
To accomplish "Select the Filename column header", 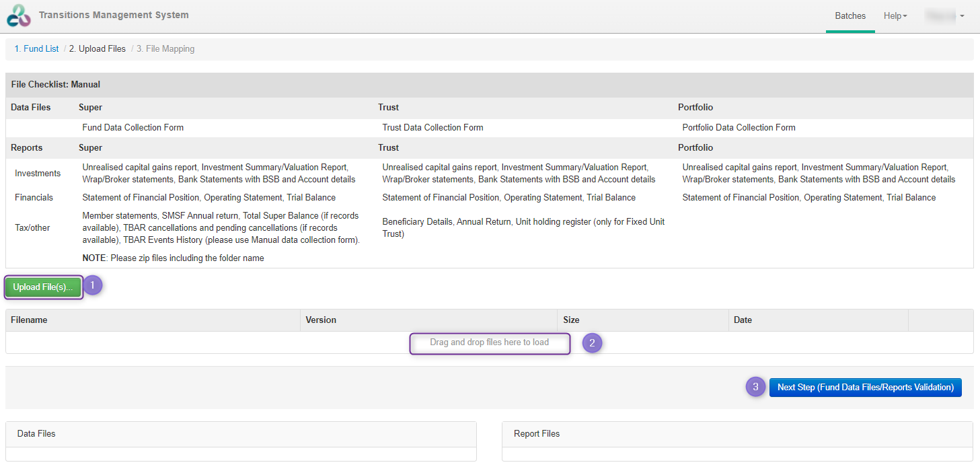I will click(29, 320).
